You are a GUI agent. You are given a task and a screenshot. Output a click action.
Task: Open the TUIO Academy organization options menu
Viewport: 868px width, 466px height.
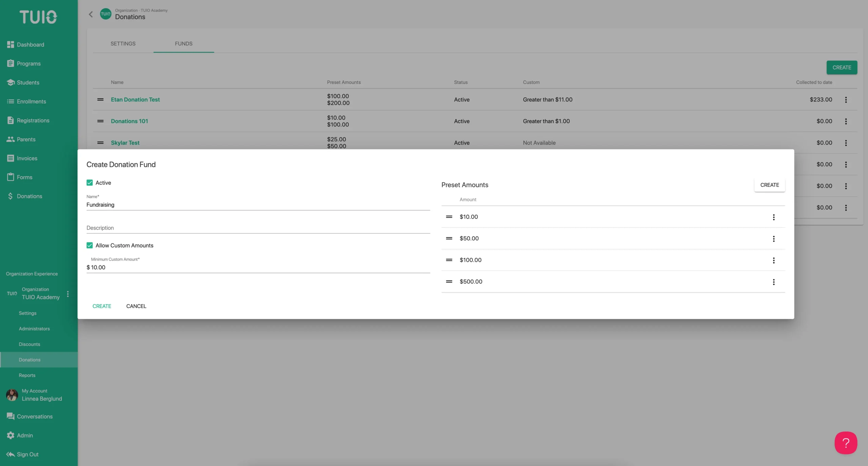pyautogui.click(x=68, y=293)
